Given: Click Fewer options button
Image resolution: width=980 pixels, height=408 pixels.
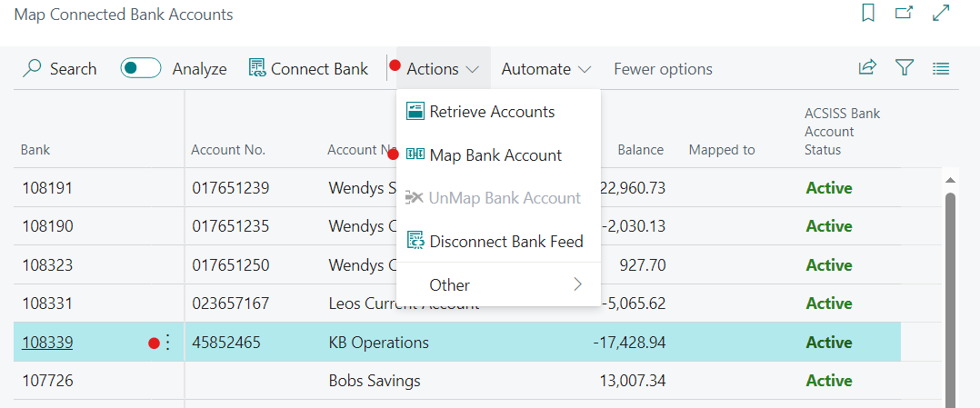Looking at the screenshot, I should pyautogui.click(x=663, y=69).
